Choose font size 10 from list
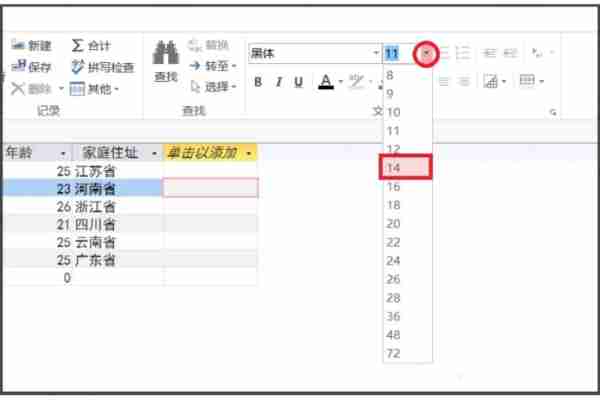Screen dimensions: 600x400 click(x=408, y=112)
